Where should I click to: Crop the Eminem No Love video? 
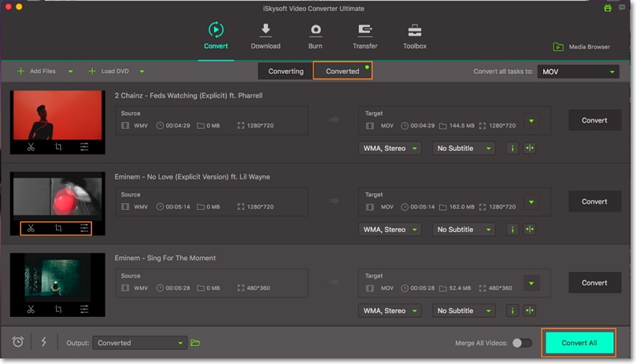pos(58,229)
